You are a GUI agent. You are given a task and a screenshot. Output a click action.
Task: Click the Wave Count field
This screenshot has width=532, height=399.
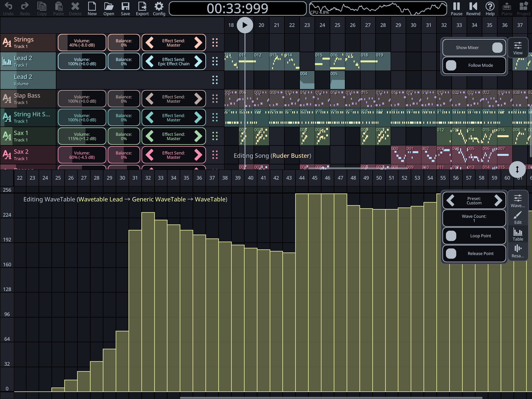point(474,218)
